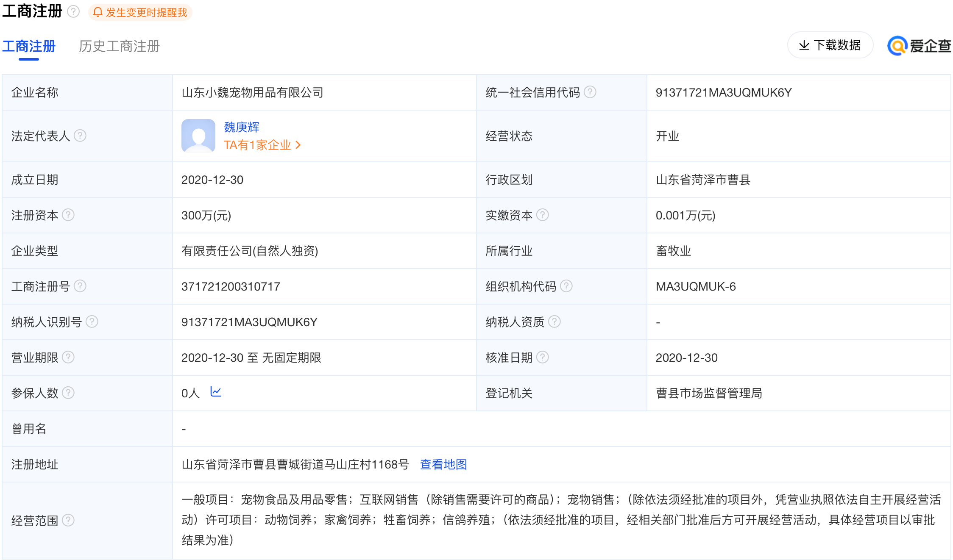Click the legal representative avatar thumbnail

(198, 136)
